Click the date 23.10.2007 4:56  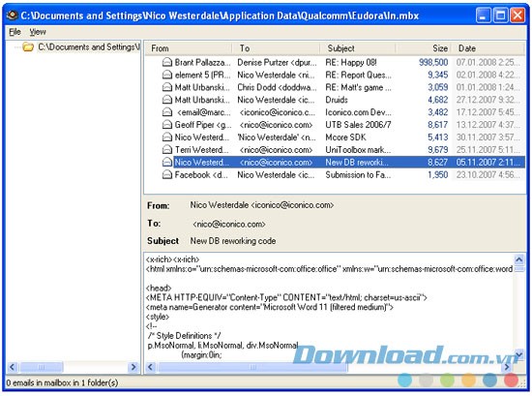pyautogui.click(x=488, y=175)
